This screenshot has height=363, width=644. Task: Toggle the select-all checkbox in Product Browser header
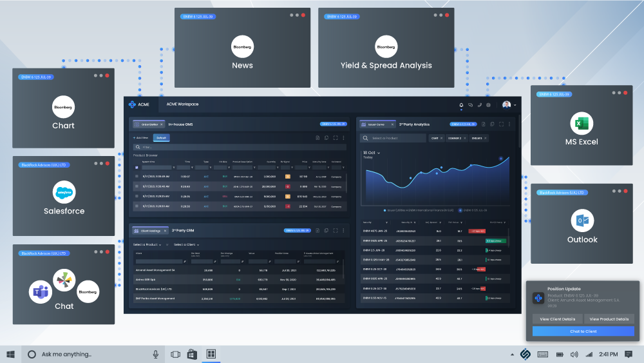click(137, 168)
